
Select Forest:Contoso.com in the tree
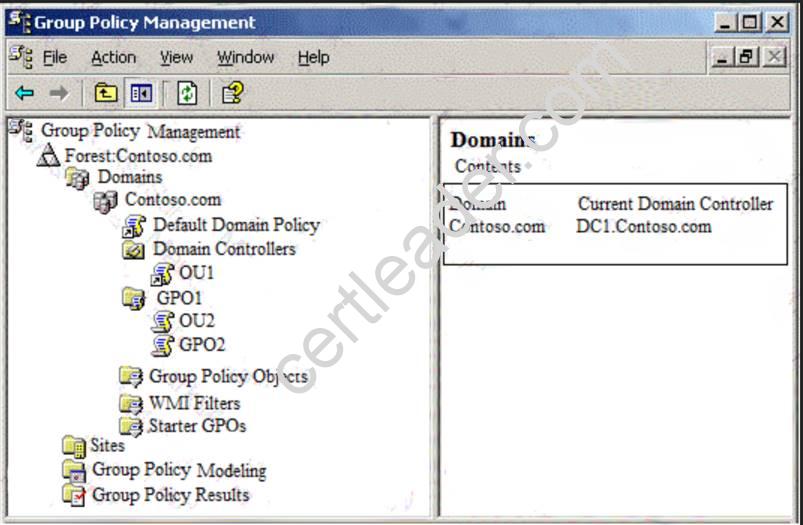click(x=138, y=156)
